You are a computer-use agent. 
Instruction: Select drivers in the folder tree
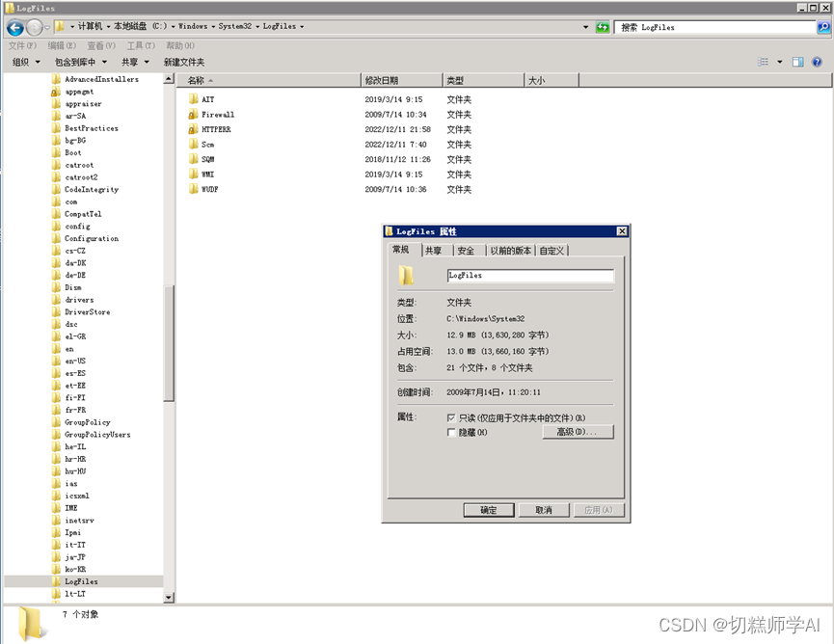click(79, 300)
